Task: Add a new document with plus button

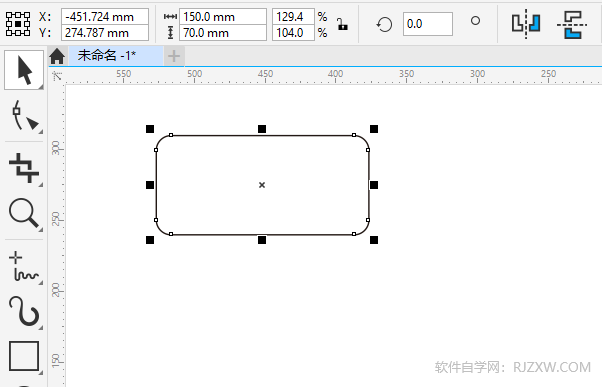Action: coord(174,56)
